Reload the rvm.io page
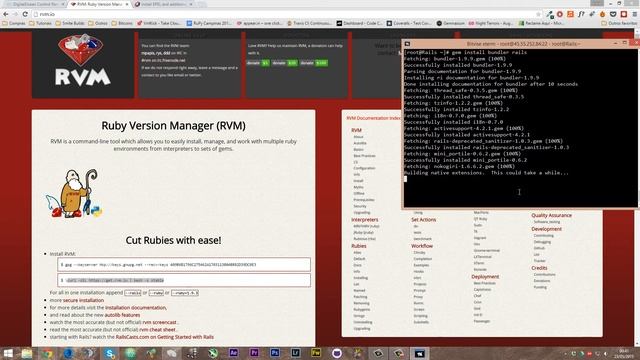The image size is (640, 360). [25, 14]
